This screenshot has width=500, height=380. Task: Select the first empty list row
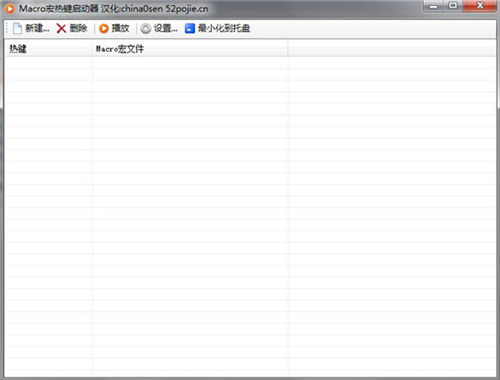250,63
